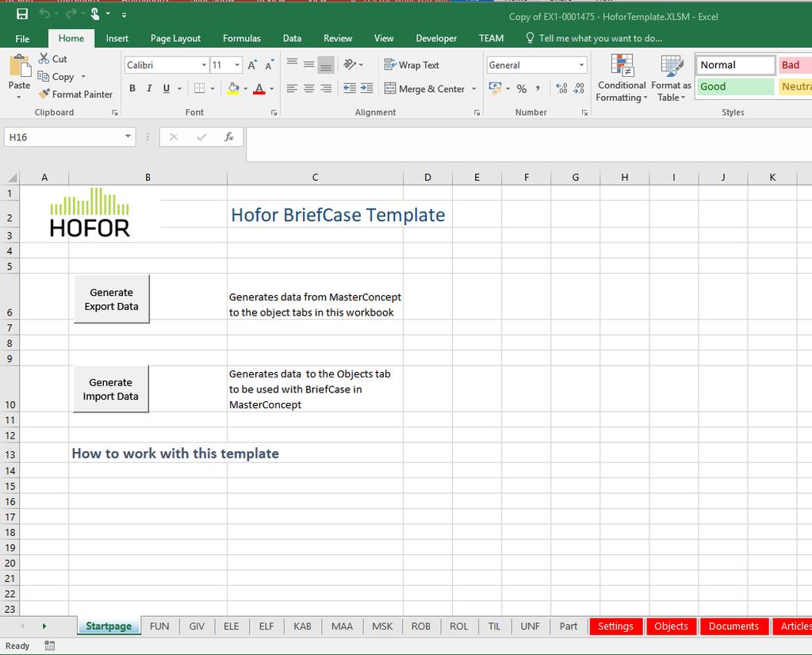812x655 pixels.
Task: Select the Good cell style
Action: click(x=735, y=86)
